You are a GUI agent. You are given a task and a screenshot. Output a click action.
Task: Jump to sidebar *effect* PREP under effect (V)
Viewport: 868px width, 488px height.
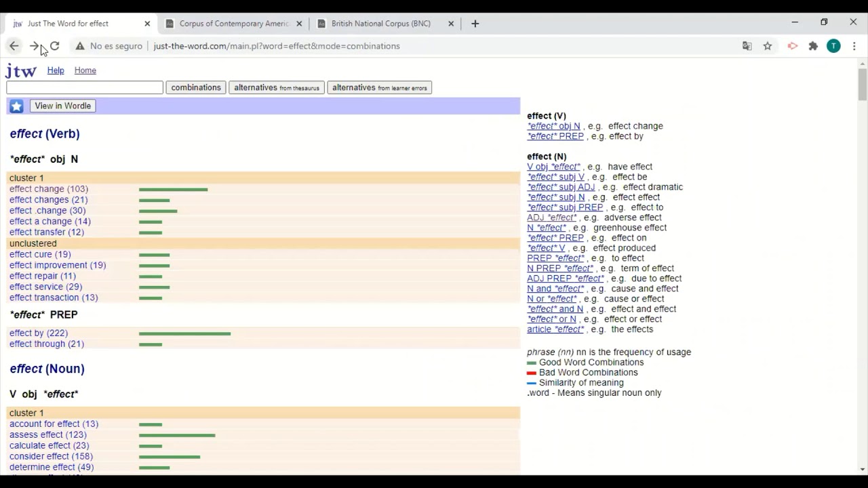click(x=555, y=136)
